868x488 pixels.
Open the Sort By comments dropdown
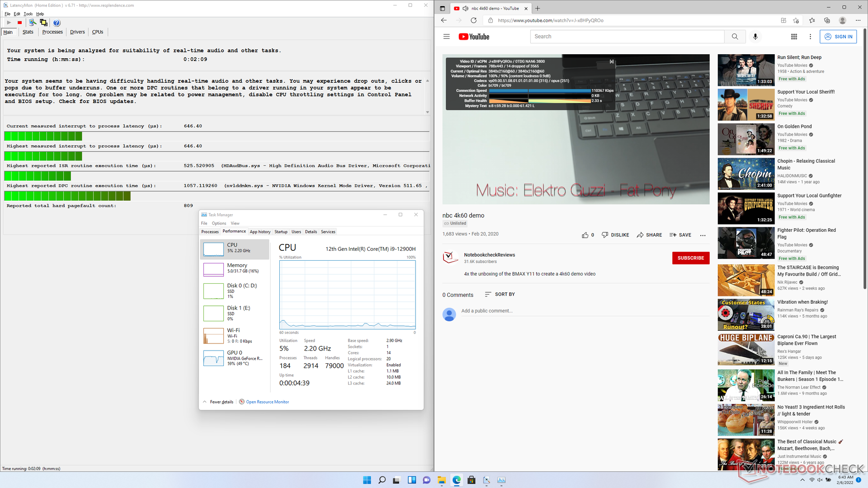(500, 294)
